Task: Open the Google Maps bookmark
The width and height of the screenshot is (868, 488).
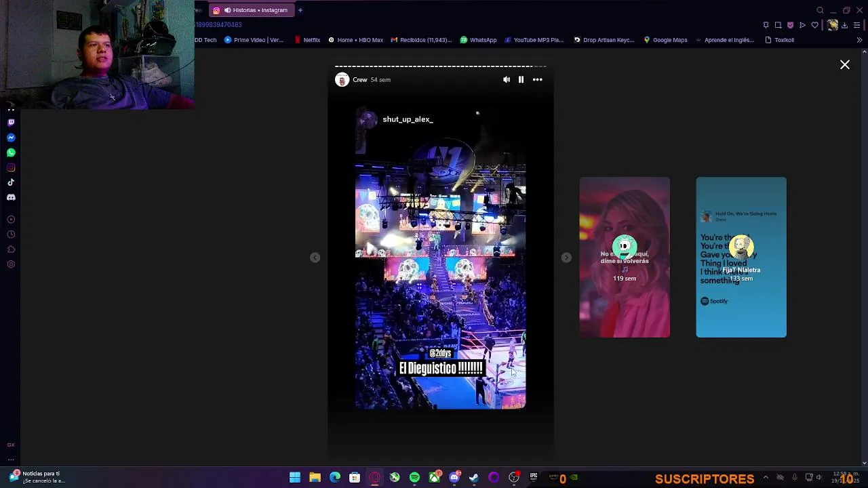Action: click(x=665, y=40)
